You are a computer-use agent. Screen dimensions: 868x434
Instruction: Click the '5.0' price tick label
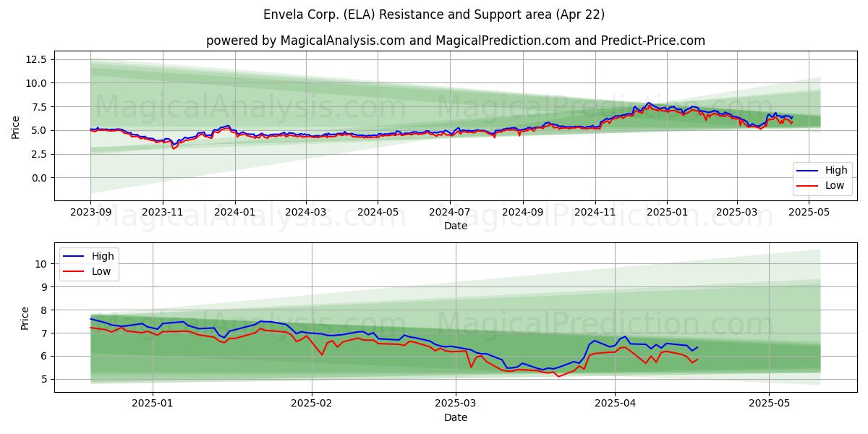(x=40, y=131)
